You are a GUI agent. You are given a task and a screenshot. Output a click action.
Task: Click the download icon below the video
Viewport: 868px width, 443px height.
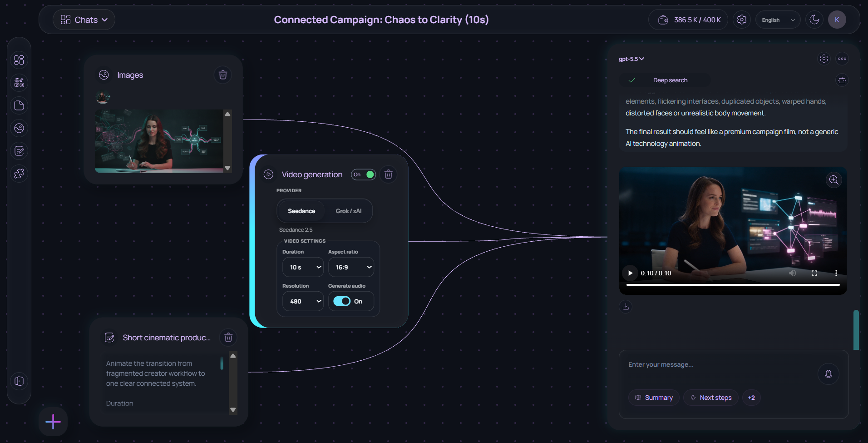pos(626,306)
